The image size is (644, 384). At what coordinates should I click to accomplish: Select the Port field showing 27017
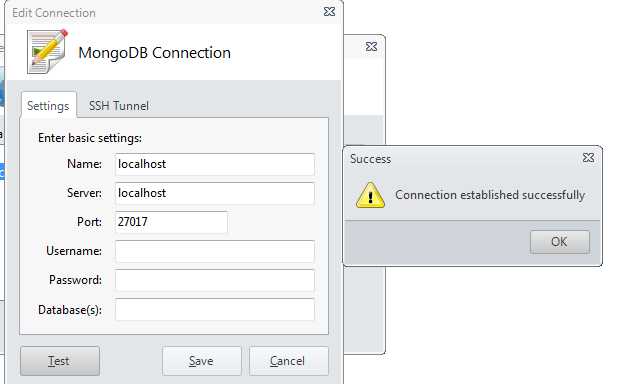pyautogui.click(x=171, y=222)
